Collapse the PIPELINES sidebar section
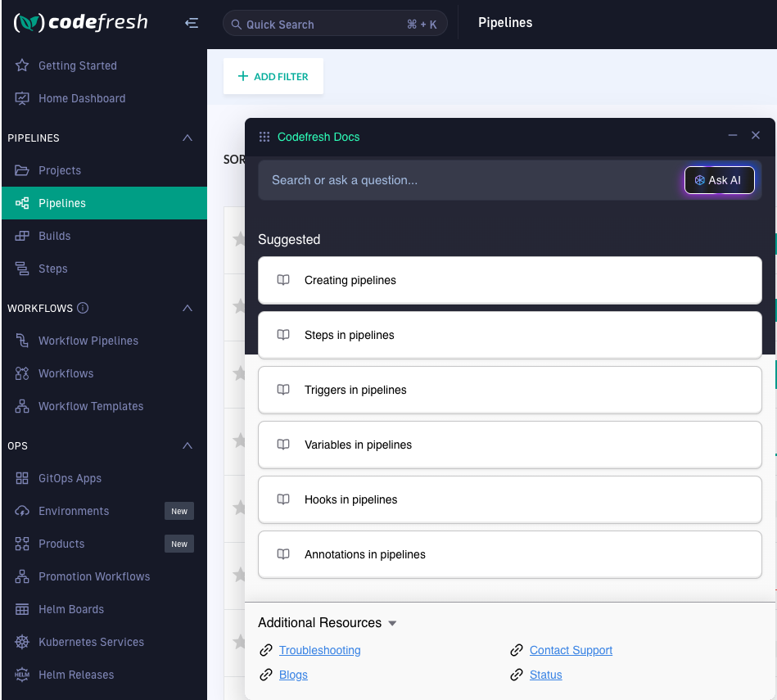The image size is (777, 700). (x=187, y=138)
